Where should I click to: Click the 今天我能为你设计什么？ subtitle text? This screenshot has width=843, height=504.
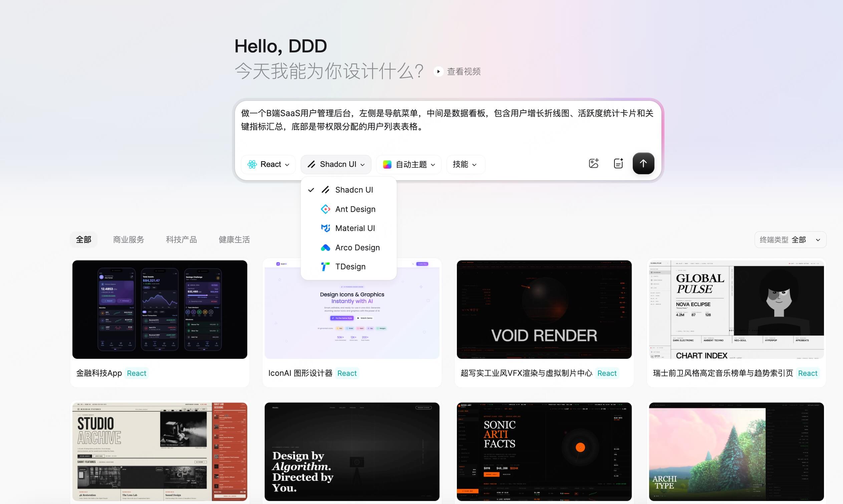[x=329, y=71]
